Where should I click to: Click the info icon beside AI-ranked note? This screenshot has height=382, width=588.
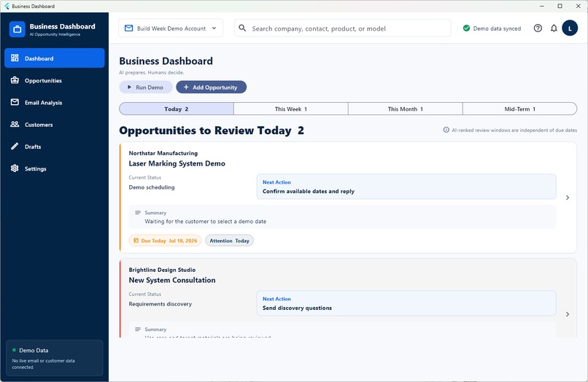pos(446,130)
